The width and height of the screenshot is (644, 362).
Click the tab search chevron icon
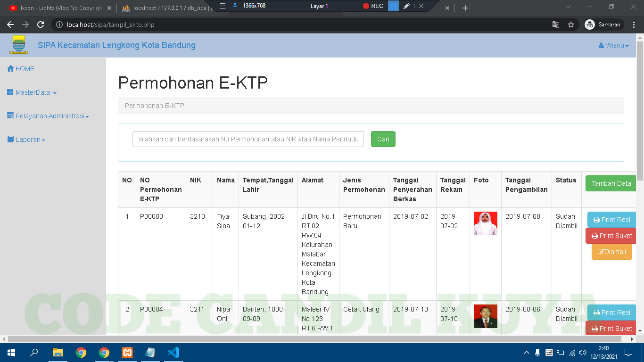[x=568, y=7]
